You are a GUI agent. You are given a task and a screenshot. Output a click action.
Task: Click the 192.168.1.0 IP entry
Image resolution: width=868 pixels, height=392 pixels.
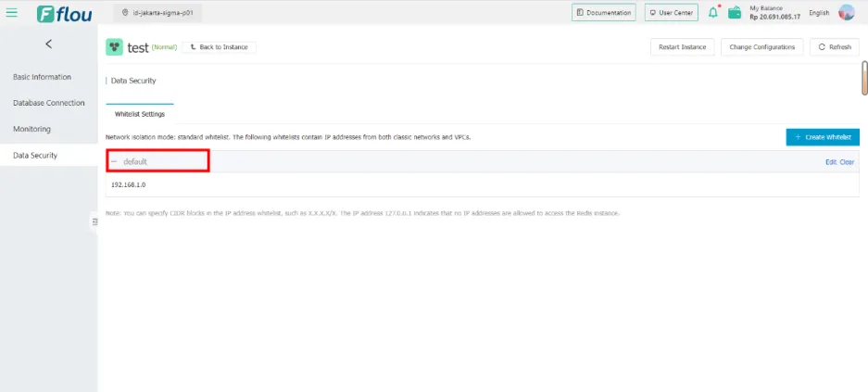coord(129,185)
